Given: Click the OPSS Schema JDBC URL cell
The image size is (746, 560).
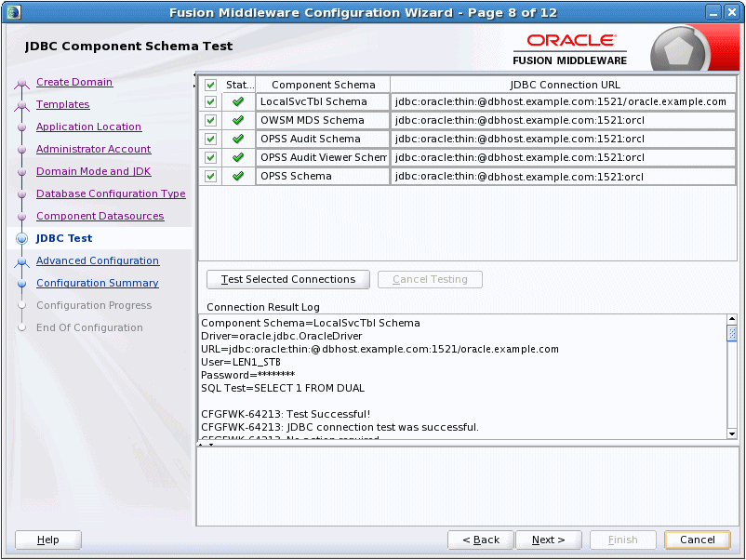Looking at the screenshot, I should point(564,176).
